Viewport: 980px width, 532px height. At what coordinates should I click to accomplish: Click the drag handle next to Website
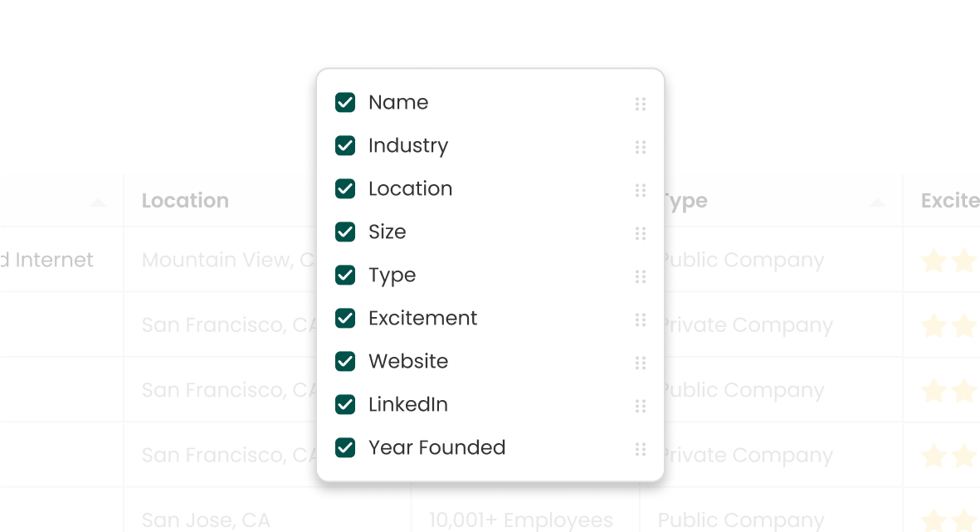641,363
